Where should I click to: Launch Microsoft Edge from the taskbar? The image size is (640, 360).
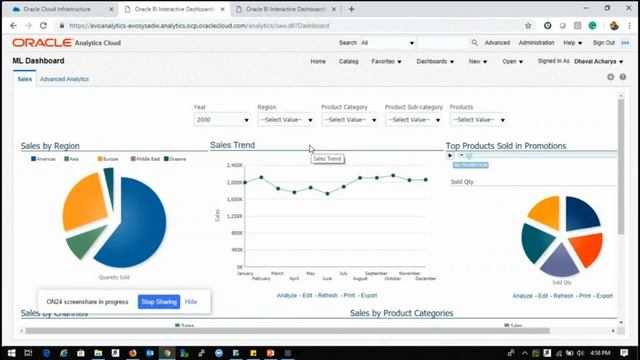[x=46, y=353]
